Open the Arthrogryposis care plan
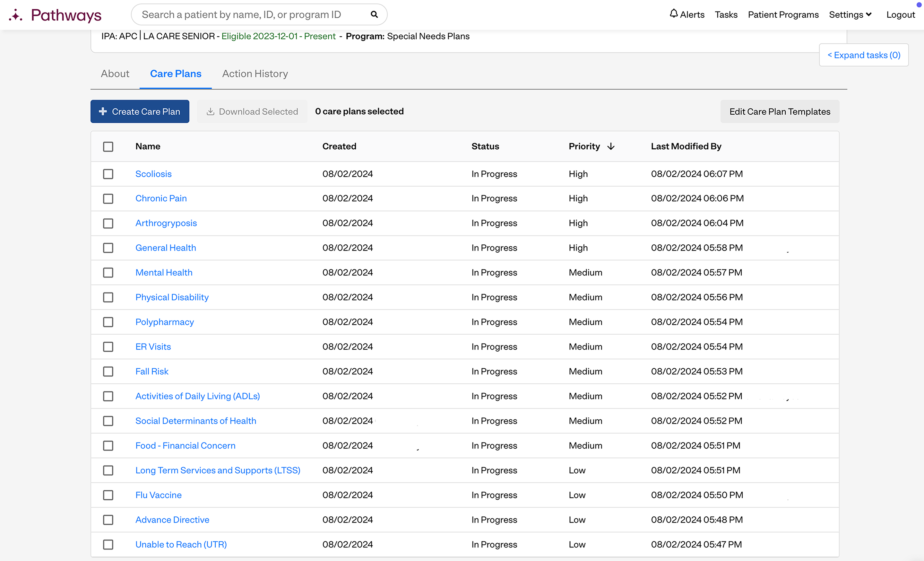924x561 pixels. [166, 223]
